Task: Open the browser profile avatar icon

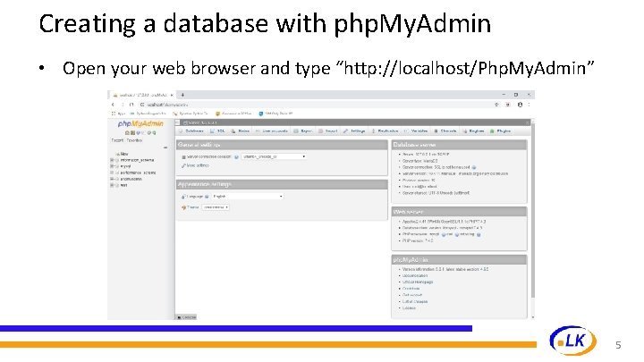Action: (x=520, y=105)
